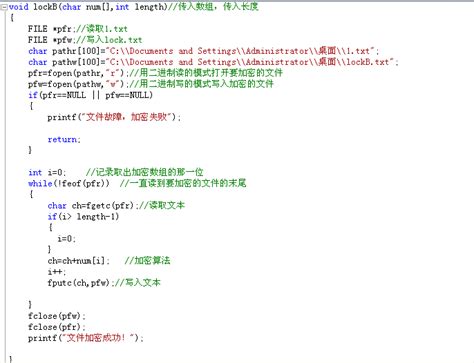Click the 'fputc(ch,pfw)' line
Image resolution: width=474 pixels, height=363 pixels.
tap(104, 283)
